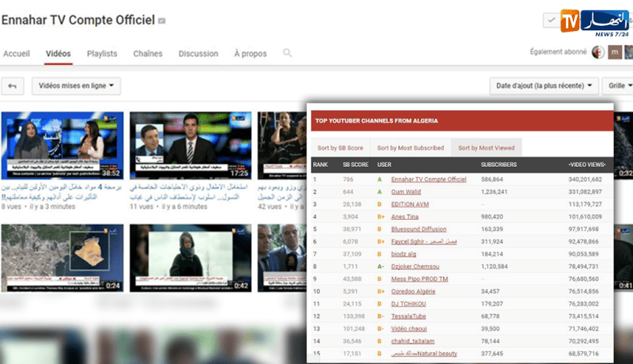This screenshot has height=364, width=633.
Task: Click the brown 'm' subscriber avatar
Action: pos(615,52)
